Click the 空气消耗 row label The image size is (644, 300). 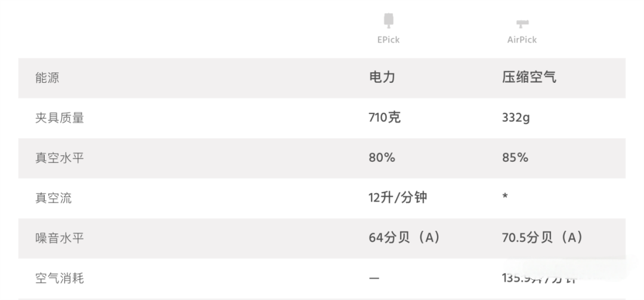(x=60, y=278)
